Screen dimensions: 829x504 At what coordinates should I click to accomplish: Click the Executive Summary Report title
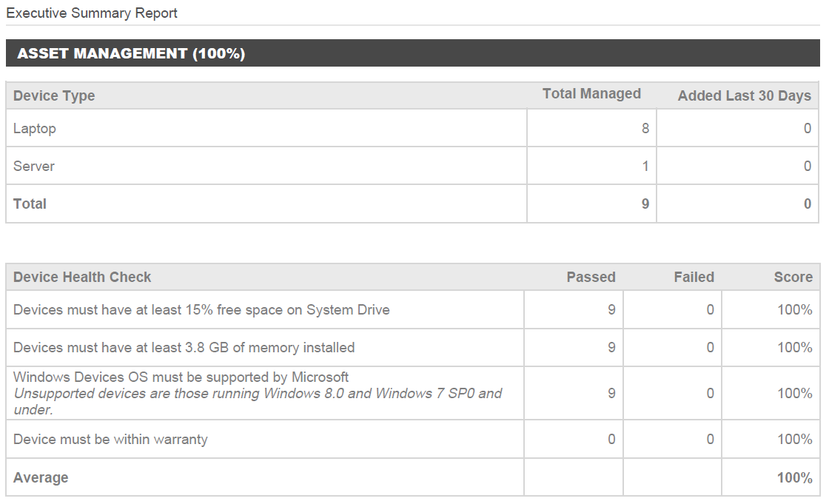92,13
